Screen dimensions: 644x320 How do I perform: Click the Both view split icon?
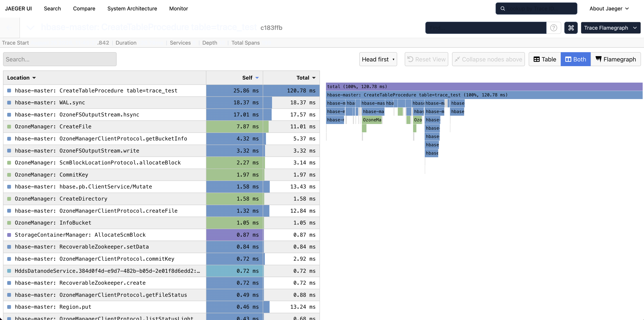(568, 59)
